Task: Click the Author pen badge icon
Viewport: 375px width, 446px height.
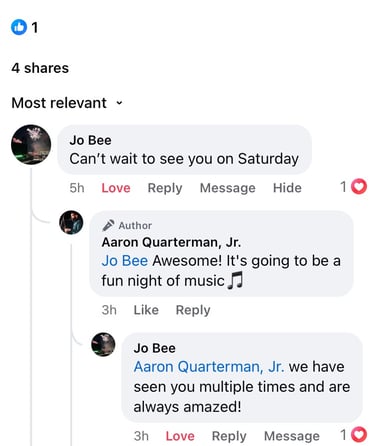Action: click(108, 226)
